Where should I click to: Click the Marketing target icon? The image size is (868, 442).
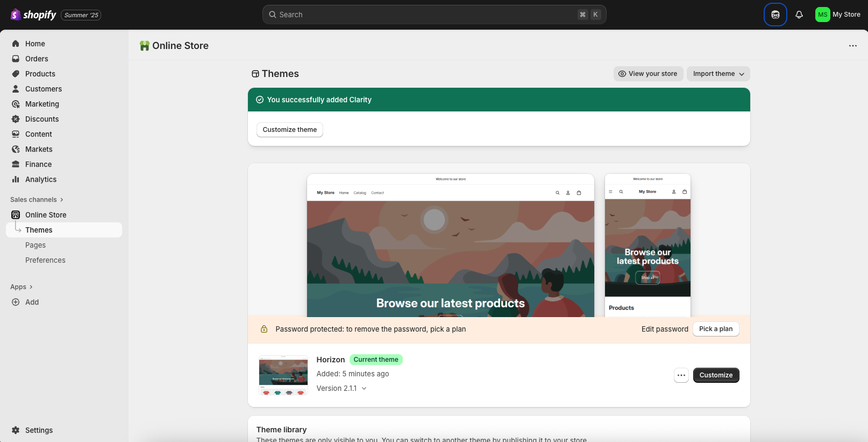[16, 104]
